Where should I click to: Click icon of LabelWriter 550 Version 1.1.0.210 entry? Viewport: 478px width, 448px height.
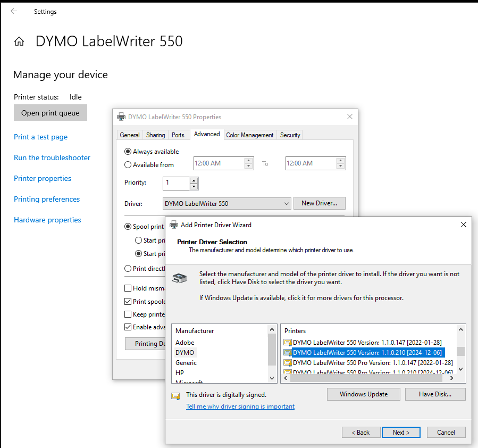click(x=288, y=353)
